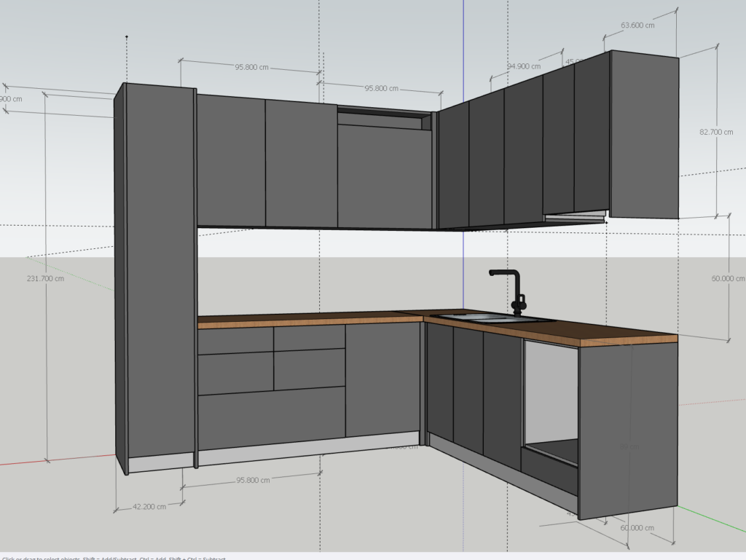
Task: Click the 42.200 cm dimension label
Action: tap(148, 506)
